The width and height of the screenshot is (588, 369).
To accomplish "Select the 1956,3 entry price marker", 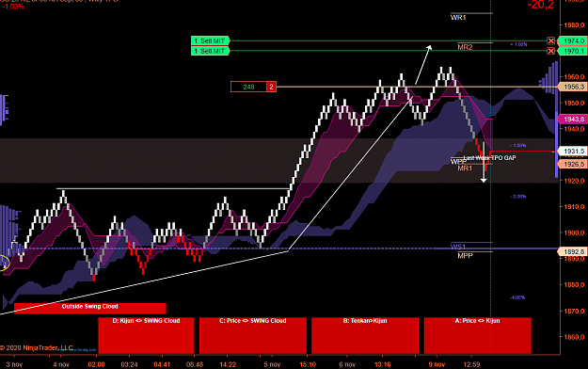I will (572, 88).
